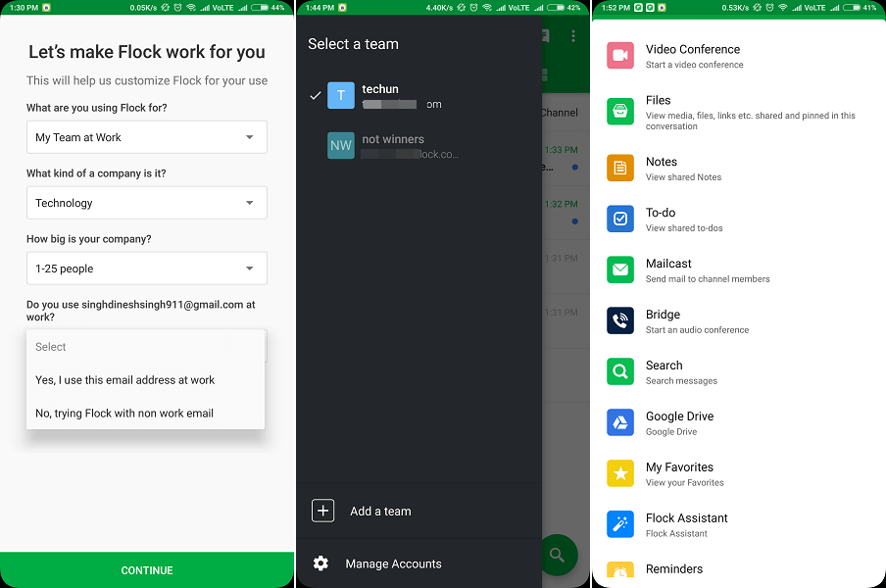The width and height of the screenshot is (886, 588).
Task: Tap 'Search messages' subtitle
Action: [x=681, y=380]
